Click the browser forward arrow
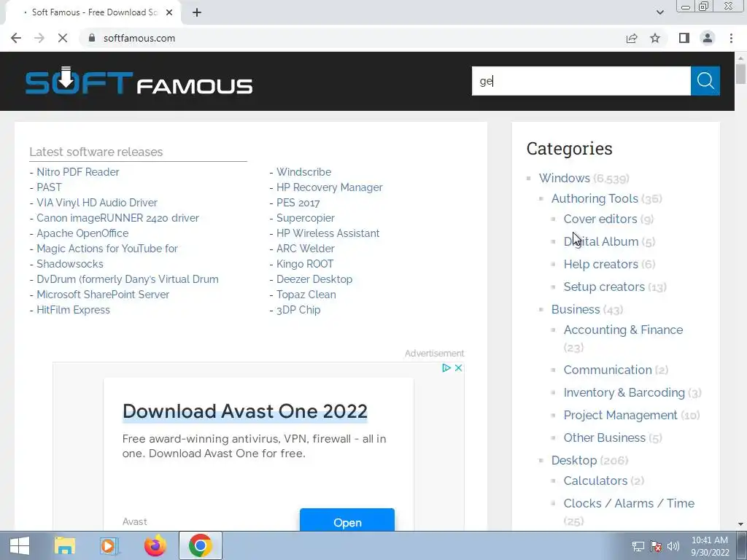The width and height of the screenshot is (747, 560). point(39,38)
